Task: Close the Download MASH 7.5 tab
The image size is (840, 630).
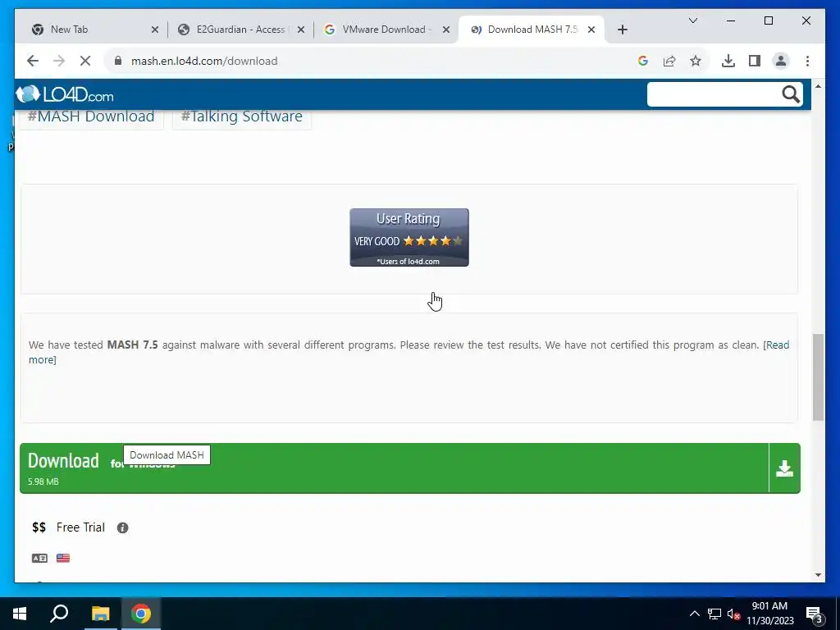Action: tap(591, 30)
